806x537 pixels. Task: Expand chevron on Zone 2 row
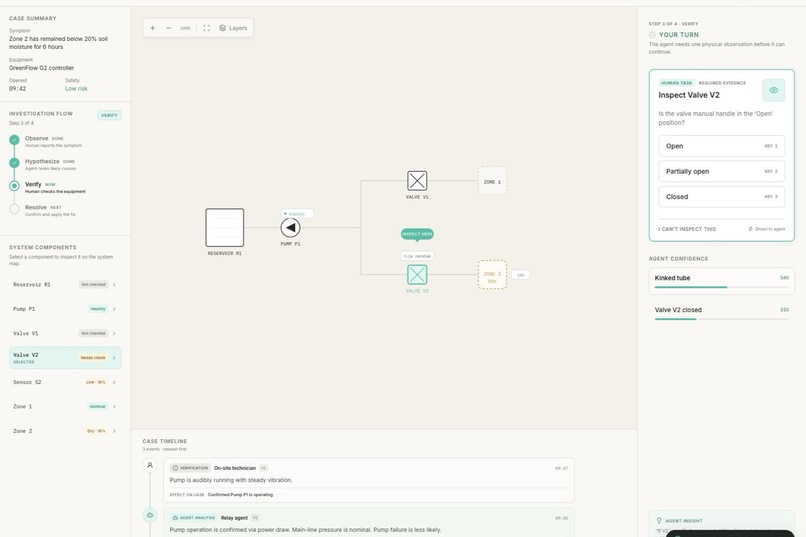(114, 431)
